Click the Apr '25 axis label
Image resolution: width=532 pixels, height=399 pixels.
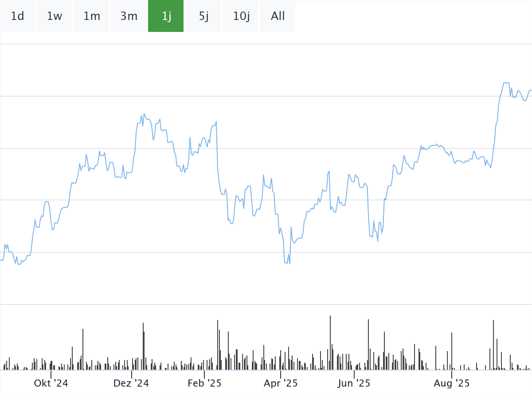(x=281, y=383)
